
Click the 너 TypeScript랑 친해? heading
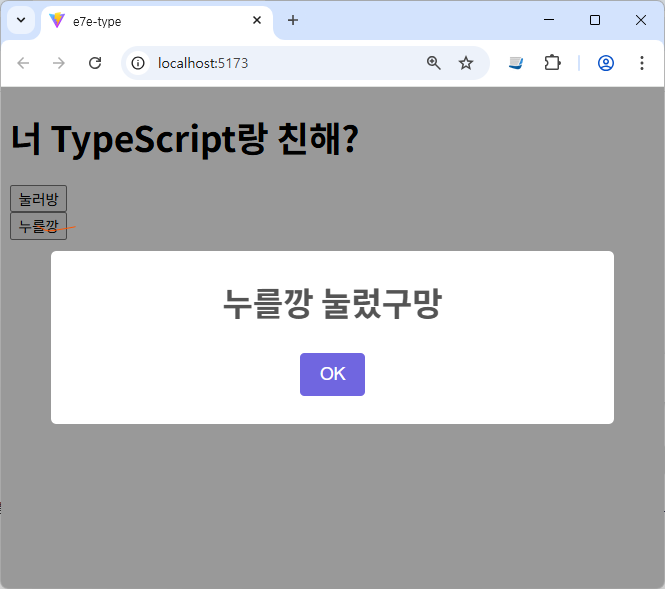pos(185,139)
